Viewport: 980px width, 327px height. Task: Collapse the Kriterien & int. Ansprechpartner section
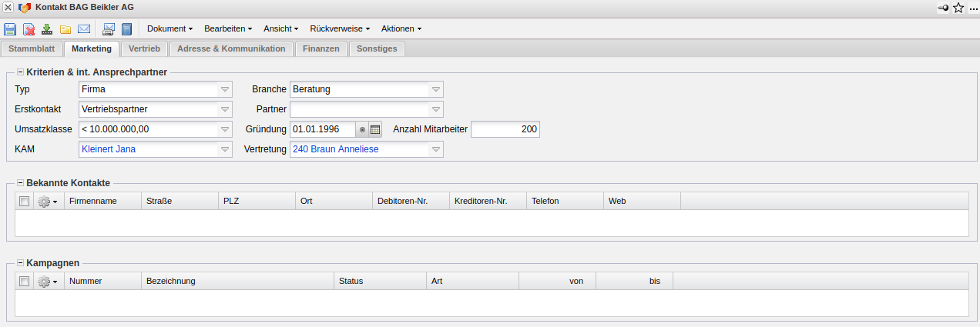click(x=20, y=72)
